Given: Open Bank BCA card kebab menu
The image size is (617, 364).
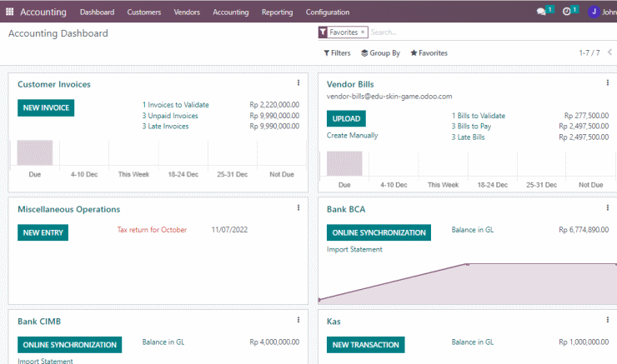Looking at the screenshot, I should click(x=608, y=207).
